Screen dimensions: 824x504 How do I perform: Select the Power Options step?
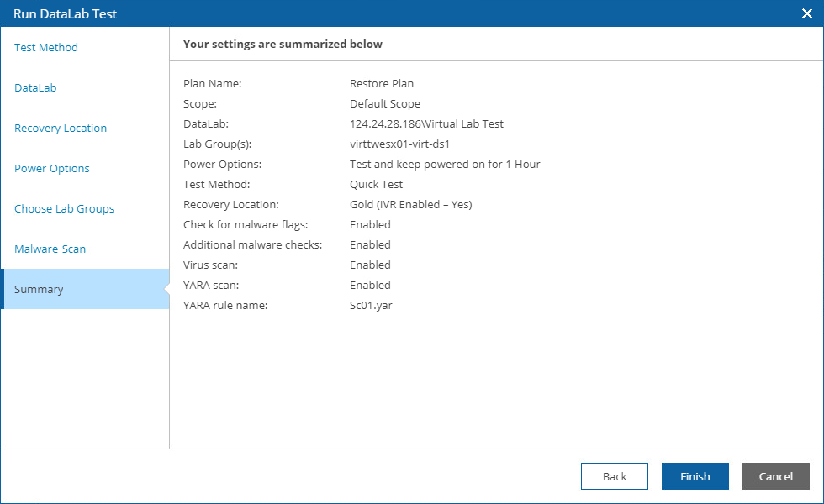pos(52,169)
